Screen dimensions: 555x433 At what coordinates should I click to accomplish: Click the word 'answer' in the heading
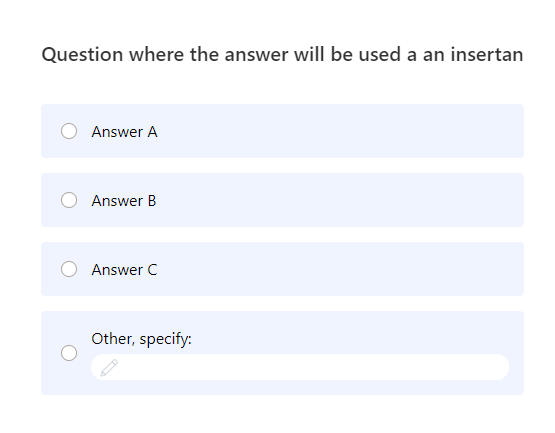256,55
